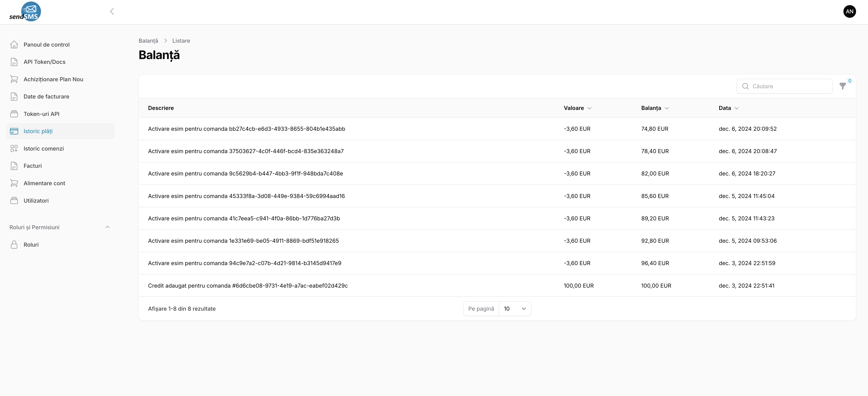Screen dimensions: 868x396
Task: Click the cart icon beside Alimentare cont
Action: 14,183
